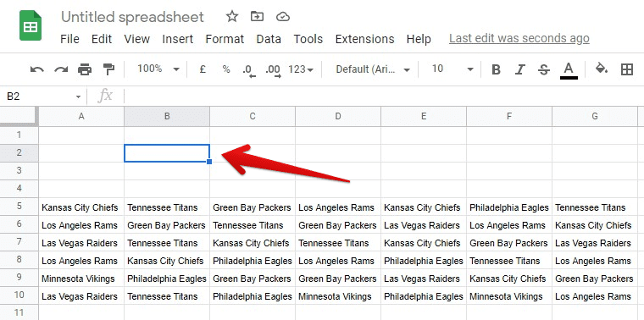Image resolution: width=644 pixels, height=320 pixels.
Task: Select the Paint format roller
Action: [108, 69]
